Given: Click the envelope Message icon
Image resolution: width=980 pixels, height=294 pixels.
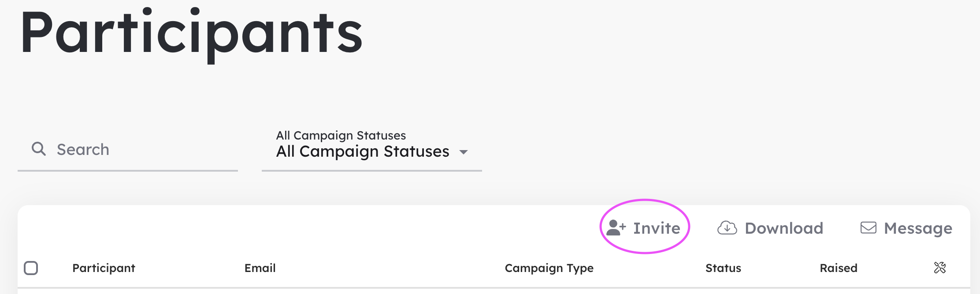Looking at the screenshot, I should [x=869, y=228].
